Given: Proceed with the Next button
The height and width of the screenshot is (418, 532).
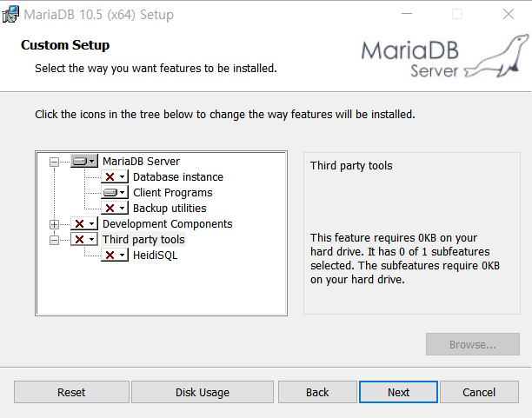Looking at the screenshot, I should (x=398, y=392).
